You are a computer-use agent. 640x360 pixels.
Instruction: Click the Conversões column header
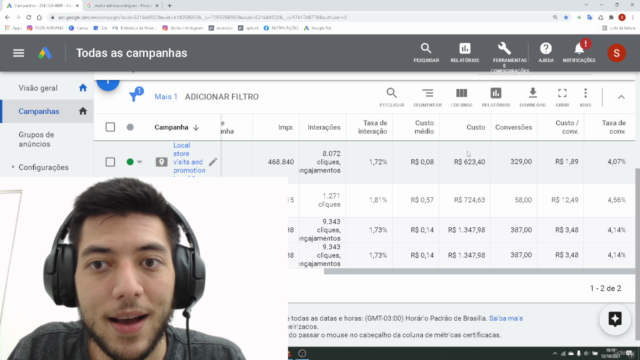tap(513, 127)
